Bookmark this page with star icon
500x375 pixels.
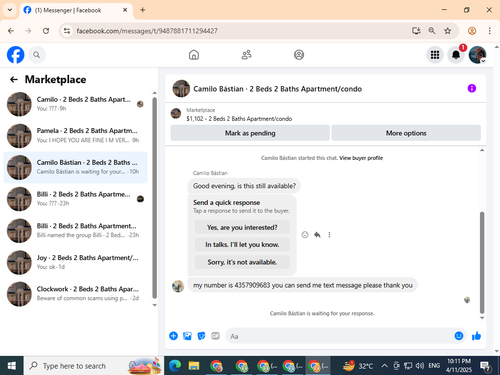pos(447,31)
